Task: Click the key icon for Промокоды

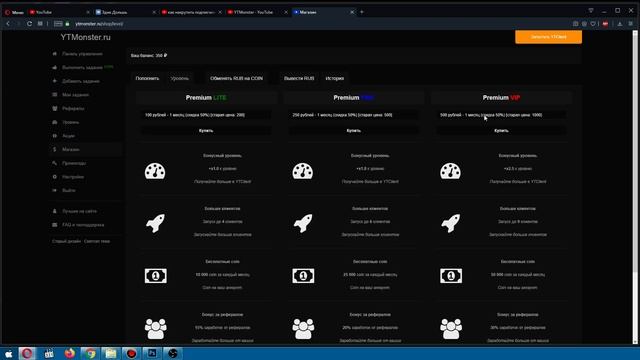Action: [55, 163]
